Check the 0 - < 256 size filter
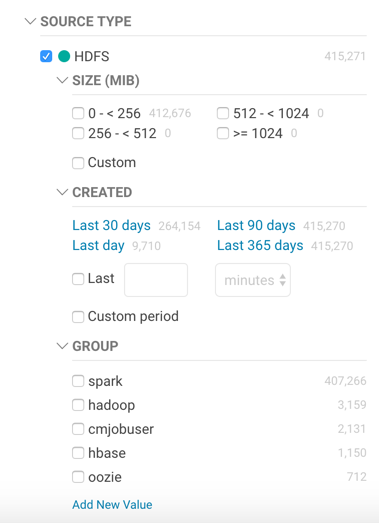Image resolution: width=379 pixels, height=523 pixels. tap(78, 113)
